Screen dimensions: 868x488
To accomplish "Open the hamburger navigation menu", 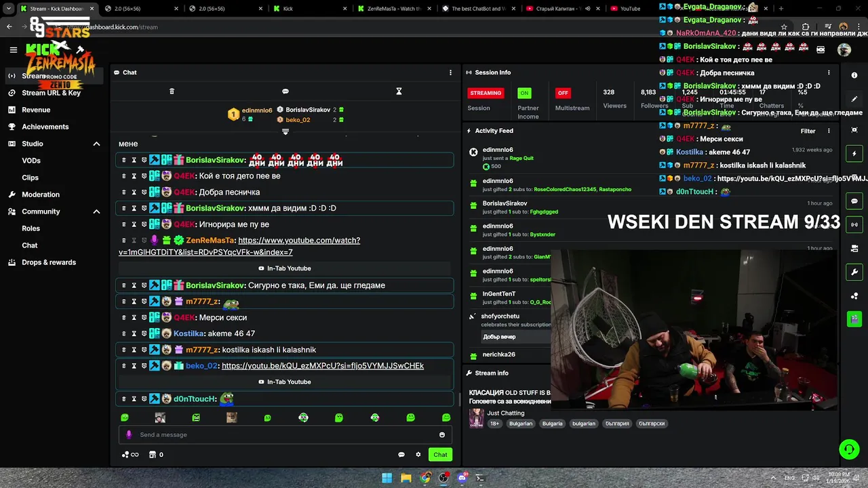I will (x=13, y=49).
